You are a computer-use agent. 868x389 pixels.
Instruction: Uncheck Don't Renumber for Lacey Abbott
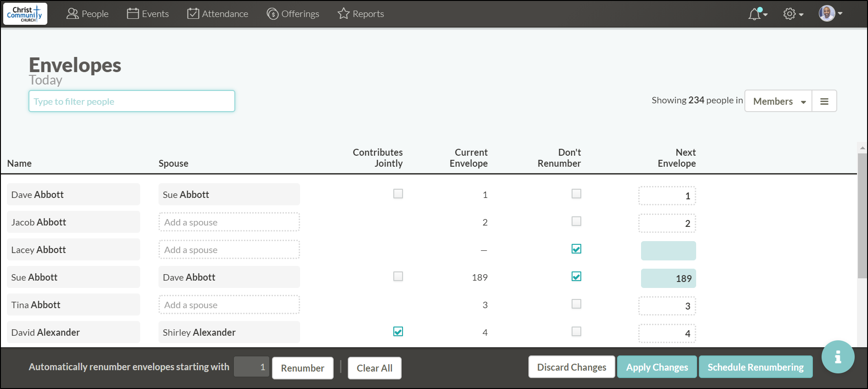coord(576,249)
